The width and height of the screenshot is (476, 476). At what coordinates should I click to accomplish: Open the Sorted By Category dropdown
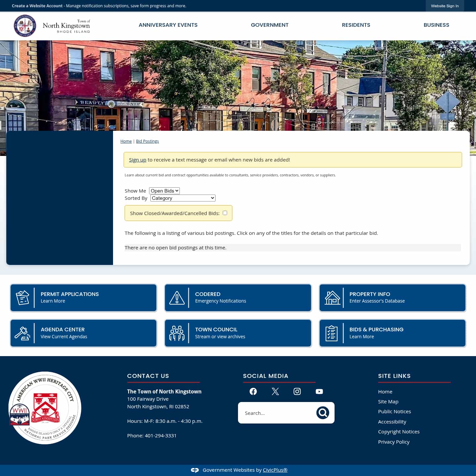tap(183, 198)
